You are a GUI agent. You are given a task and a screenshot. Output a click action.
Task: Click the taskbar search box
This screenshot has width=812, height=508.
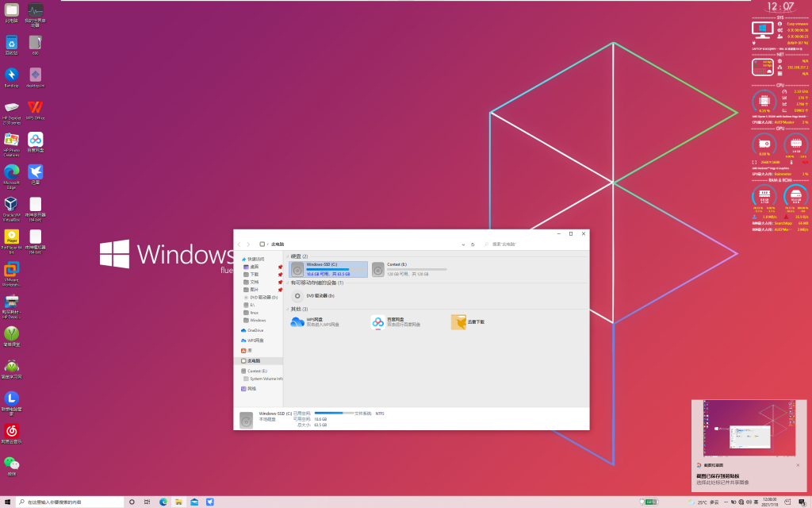pos(70,502)
